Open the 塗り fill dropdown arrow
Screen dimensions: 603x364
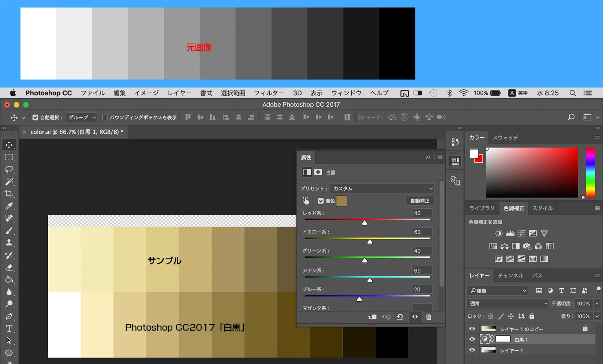597,316
